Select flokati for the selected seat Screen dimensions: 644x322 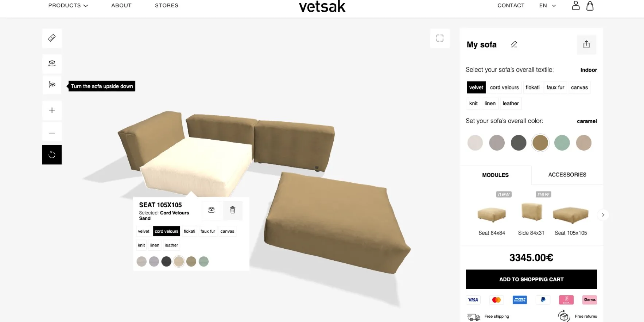click(189, 231)
